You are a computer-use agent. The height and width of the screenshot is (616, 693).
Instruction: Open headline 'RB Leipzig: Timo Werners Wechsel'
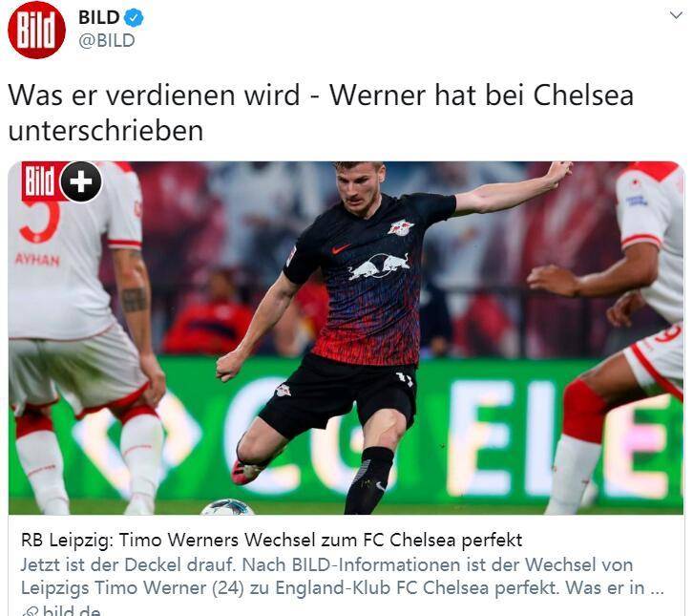[x=271, y=540]
